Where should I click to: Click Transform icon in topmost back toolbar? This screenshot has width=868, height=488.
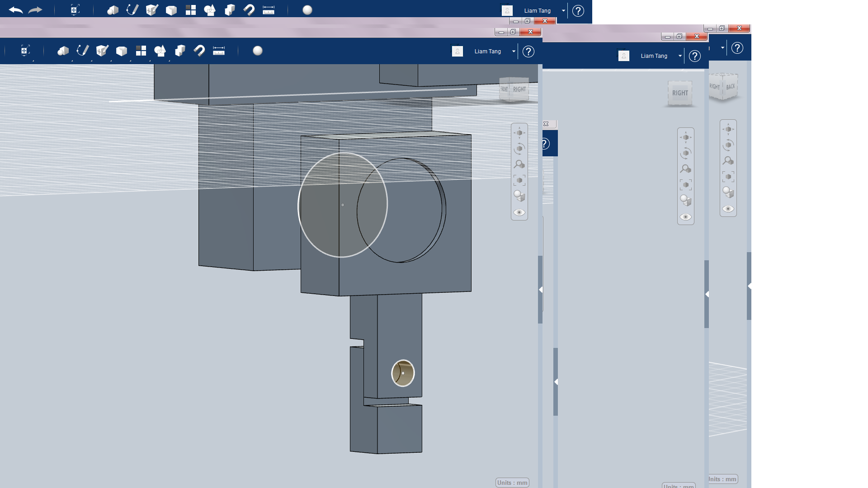pos(75,10)
